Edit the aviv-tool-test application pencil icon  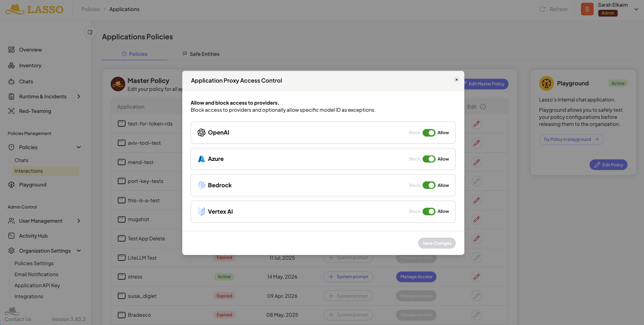[x=477, y=143]
